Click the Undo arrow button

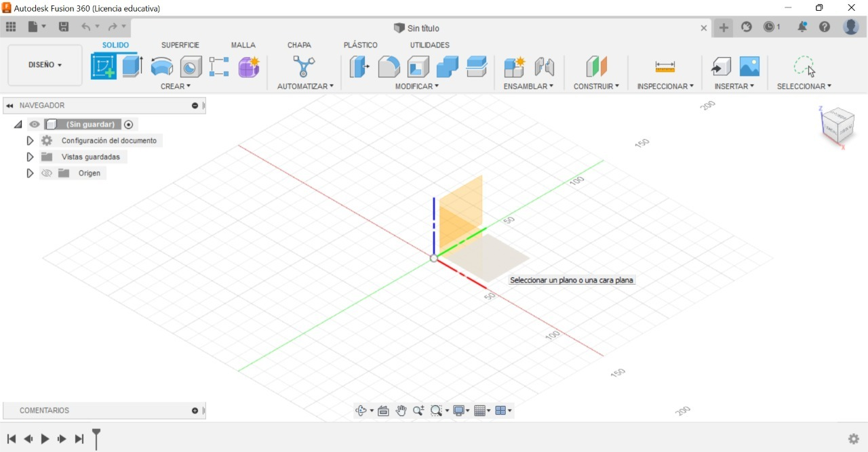click(x=86, y=27)
